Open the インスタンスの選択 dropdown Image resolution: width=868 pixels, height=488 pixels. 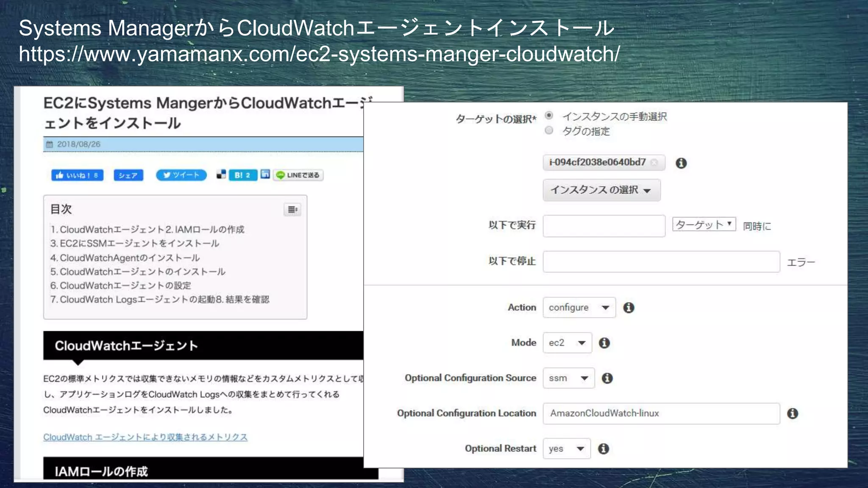point(601,190)
